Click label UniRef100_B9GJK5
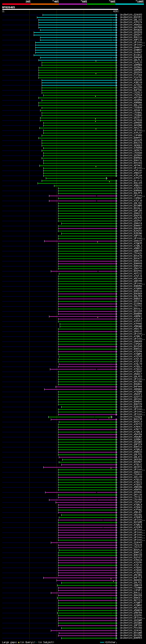Image resolution: width=146 pixels, height=644 pixels. 131,183
